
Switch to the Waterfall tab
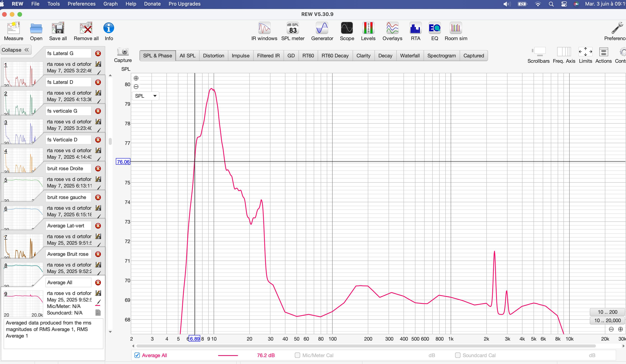click(410, 56)
